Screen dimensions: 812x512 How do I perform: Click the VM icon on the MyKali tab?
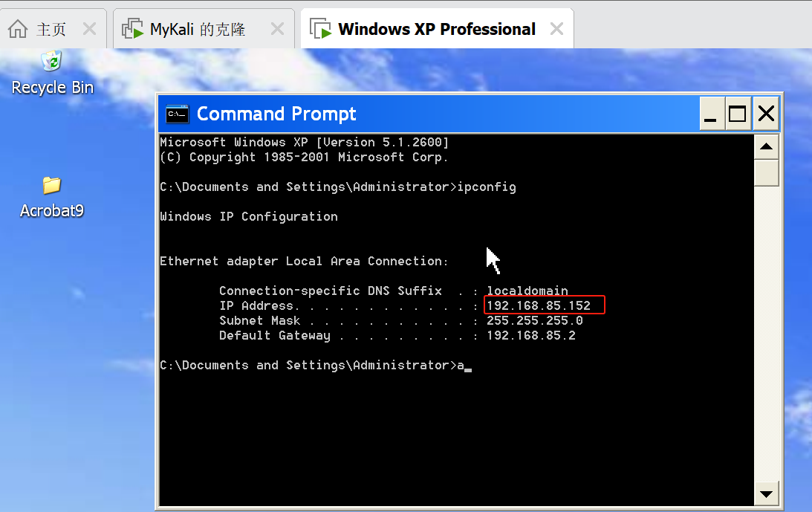click(x=132, y=29)
